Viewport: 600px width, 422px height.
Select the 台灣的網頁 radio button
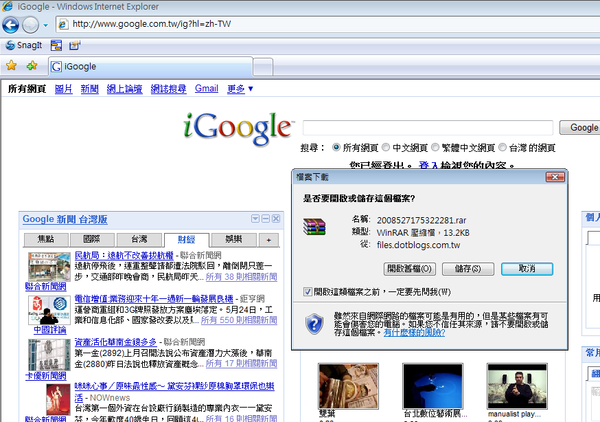pos(502,147)
